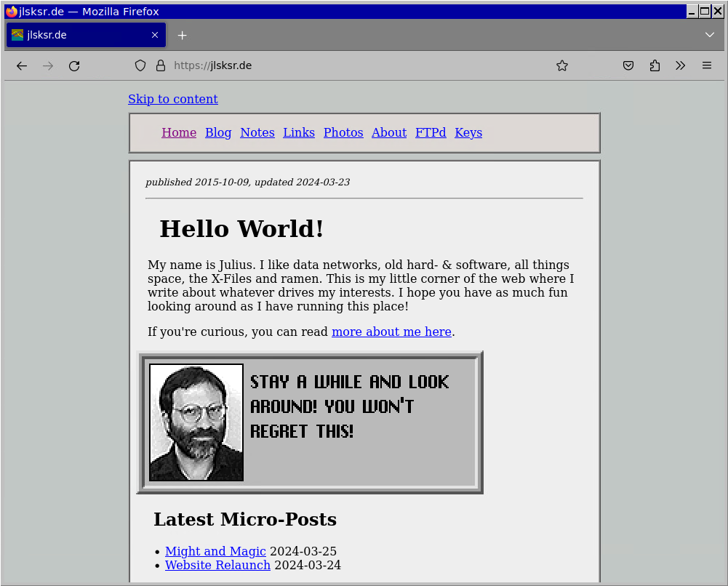Viewport: 728px width, 586px height.
Task: Click the padlock site security icon
Action: [161, 65]
